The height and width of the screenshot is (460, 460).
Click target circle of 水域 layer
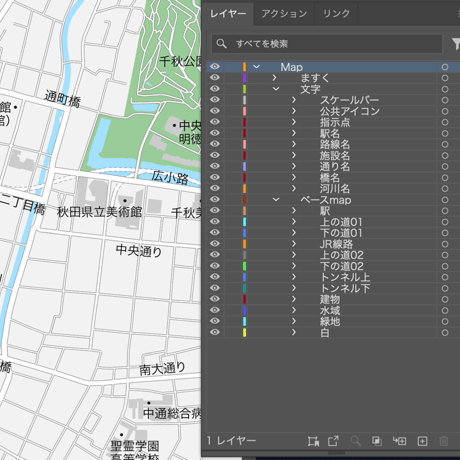coord(445,310)
